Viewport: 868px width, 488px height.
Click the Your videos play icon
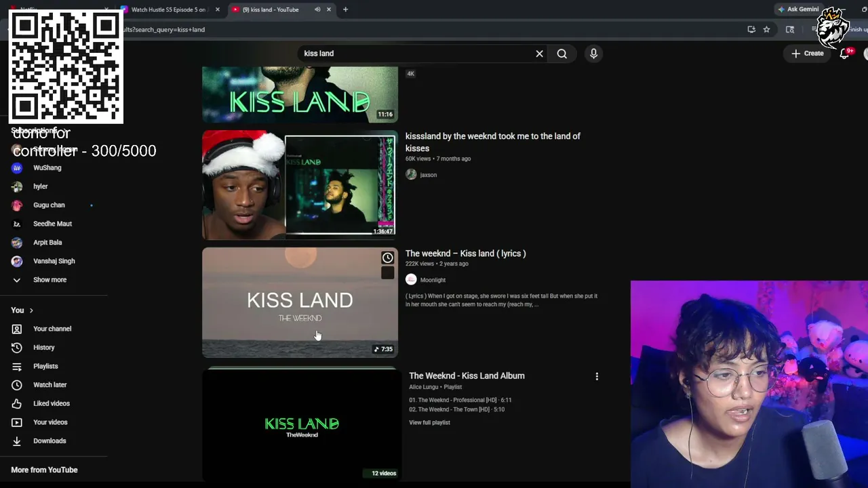point(17,422)
